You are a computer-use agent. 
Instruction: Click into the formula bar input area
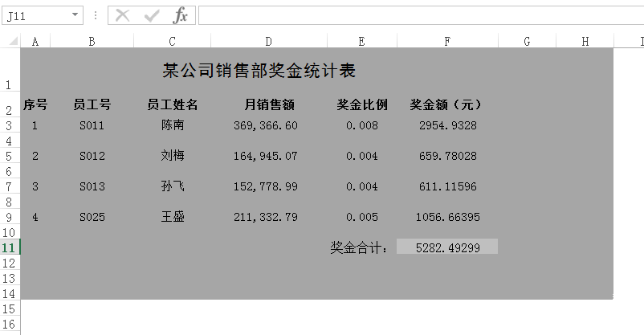tap(421, 15)
